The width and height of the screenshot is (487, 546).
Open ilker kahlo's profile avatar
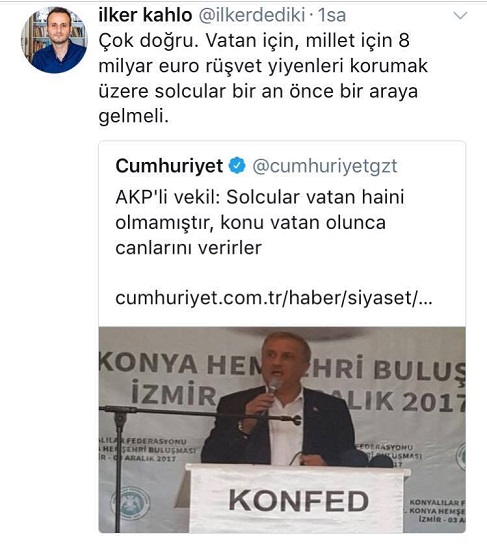coord(54,40)
